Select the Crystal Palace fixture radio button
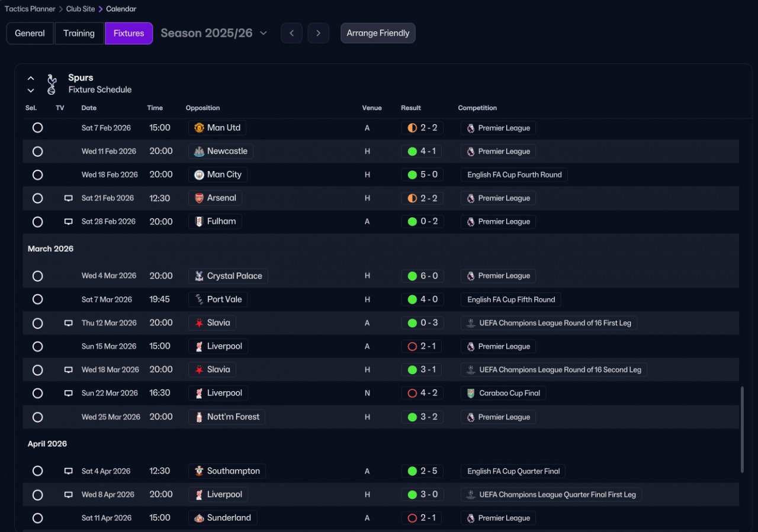The width and height of the screenshot is (758, 532). tap(37, 276)
